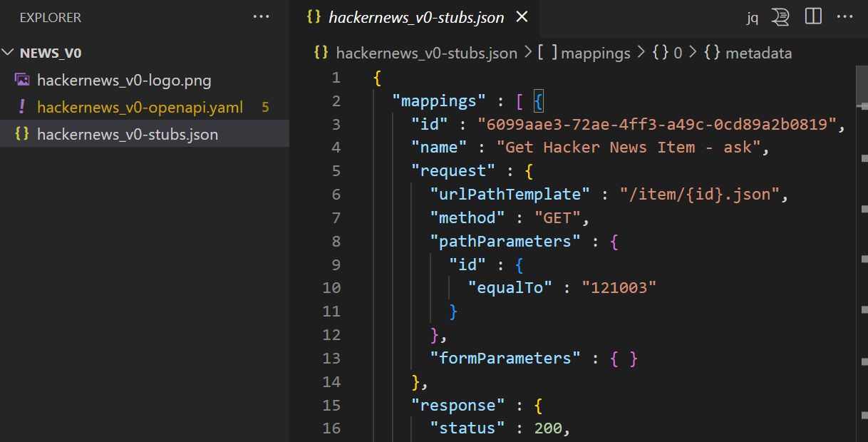Click the "mappings" key on line 2
Image resolution: width=868 pixels, height=442 pixels.
[x=438, y=101]
